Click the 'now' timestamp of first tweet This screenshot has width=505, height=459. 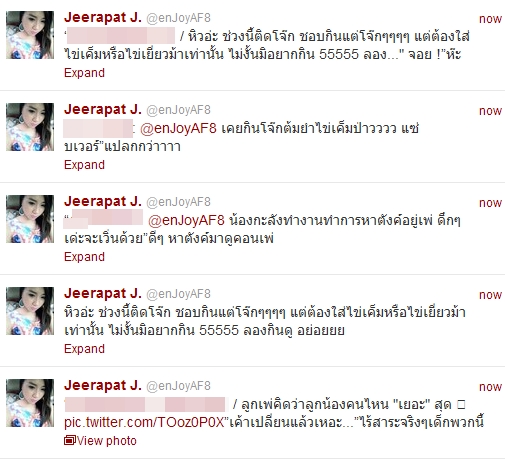click(490, 19)
